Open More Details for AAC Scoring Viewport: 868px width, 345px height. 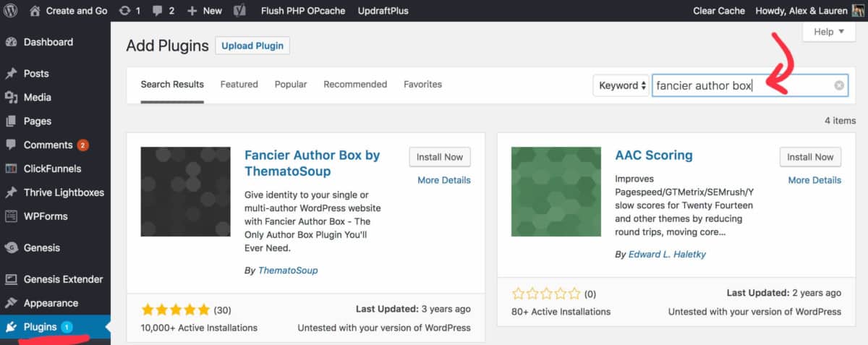[x=814, y=180]
